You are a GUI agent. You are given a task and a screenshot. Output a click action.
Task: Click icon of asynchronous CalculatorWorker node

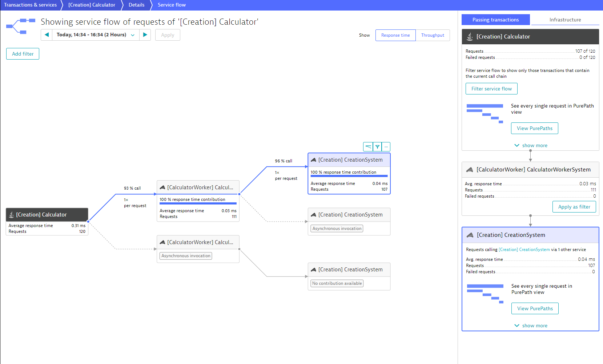click(162, 242)
